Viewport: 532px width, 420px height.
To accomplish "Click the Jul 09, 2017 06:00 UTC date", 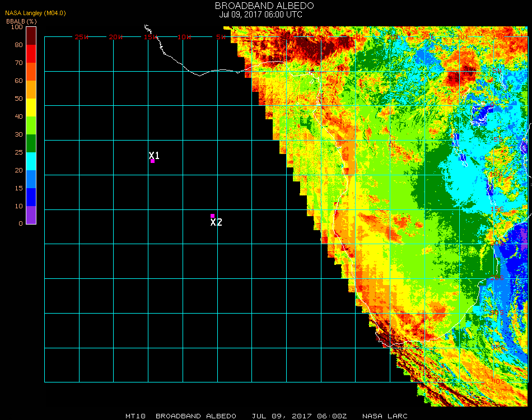I will 260,15.
